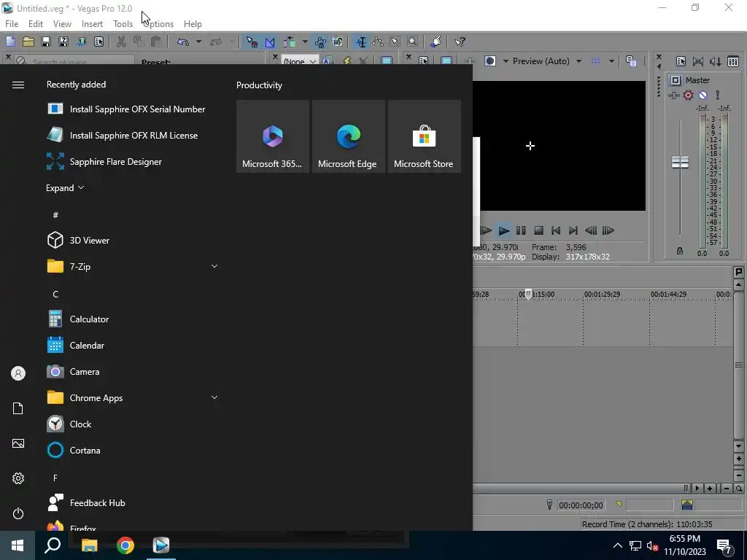The image size is (747, 560).
Task: Open File Explorer from the taskbar
Action: (x=89, y=545)
